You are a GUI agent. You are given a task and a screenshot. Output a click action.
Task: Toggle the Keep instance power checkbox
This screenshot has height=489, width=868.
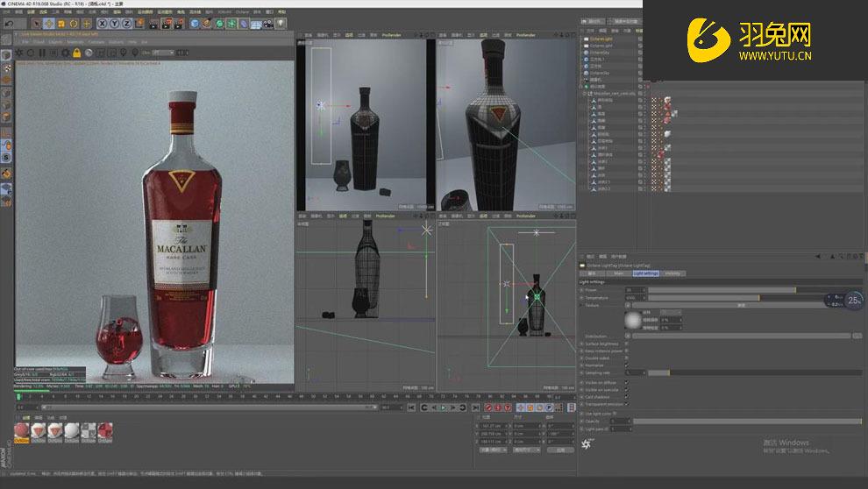pos(626,351)
